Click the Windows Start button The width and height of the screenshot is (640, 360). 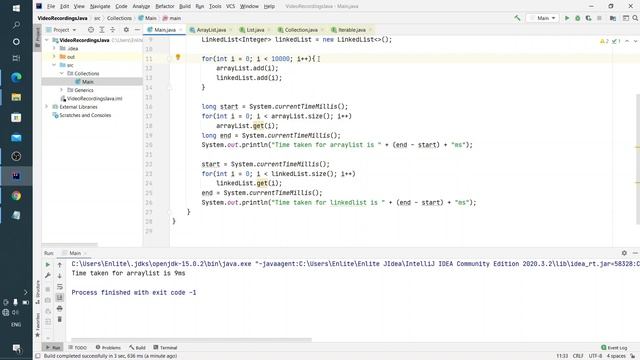16,8
